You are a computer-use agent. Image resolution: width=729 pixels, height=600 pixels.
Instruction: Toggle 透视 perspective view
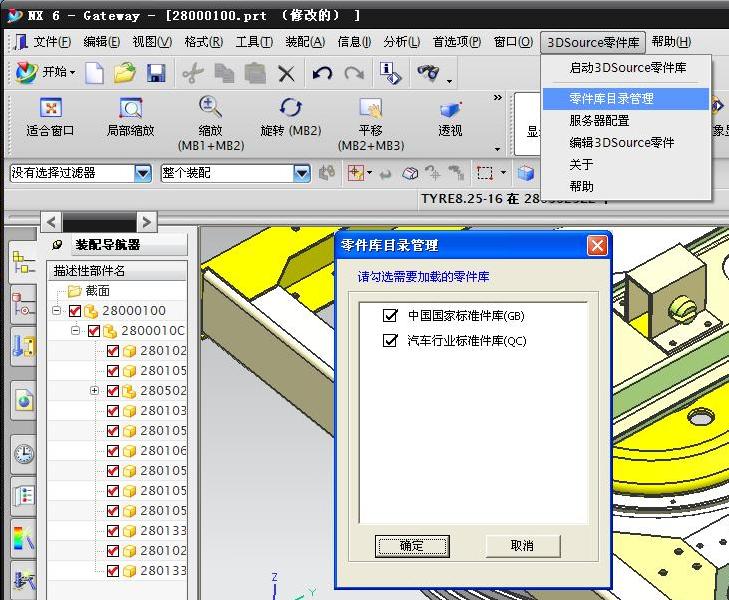click(x=450, y=118)
